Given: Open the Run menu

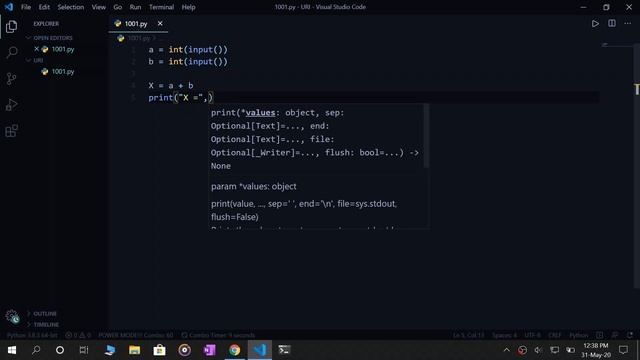Looking at the screenshot, I should [x=135, y=7].
